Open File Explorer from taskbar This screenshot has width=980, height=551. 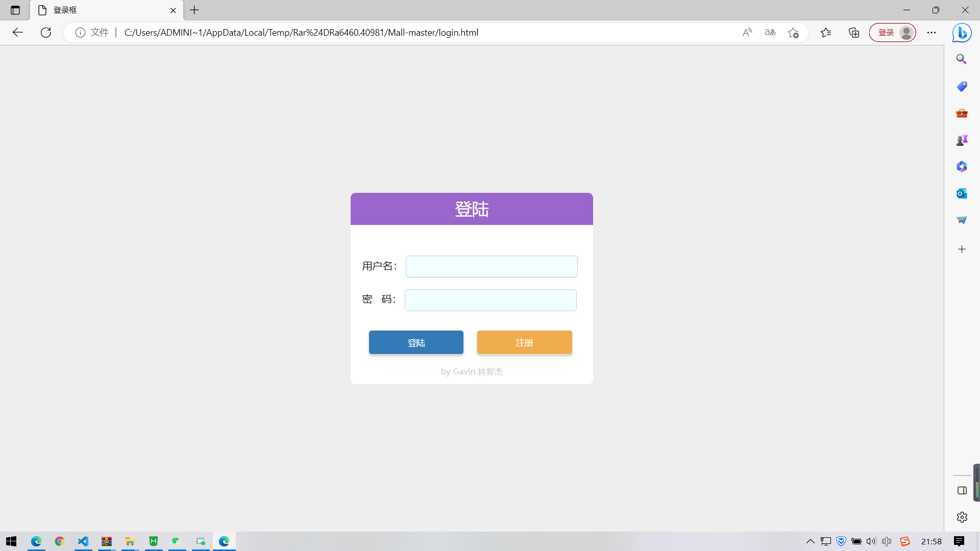pos(130,541)
